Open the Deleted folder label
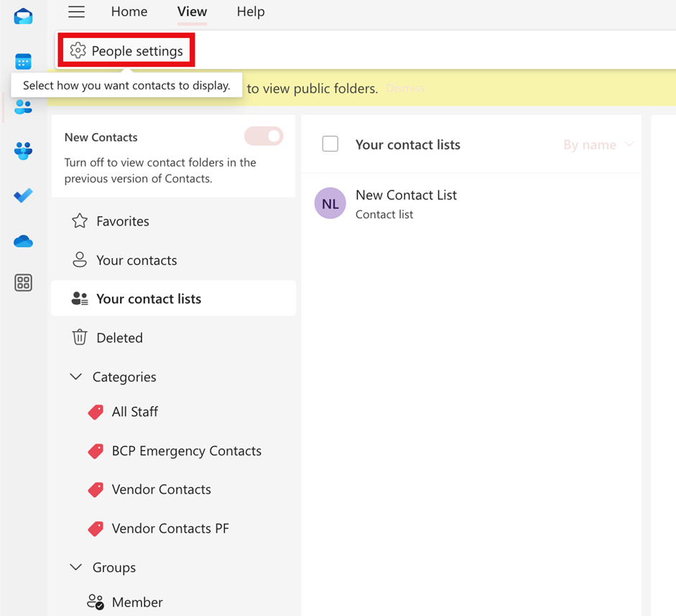The width and height of the screenshot is (676, 616). (x=119, y=337)
